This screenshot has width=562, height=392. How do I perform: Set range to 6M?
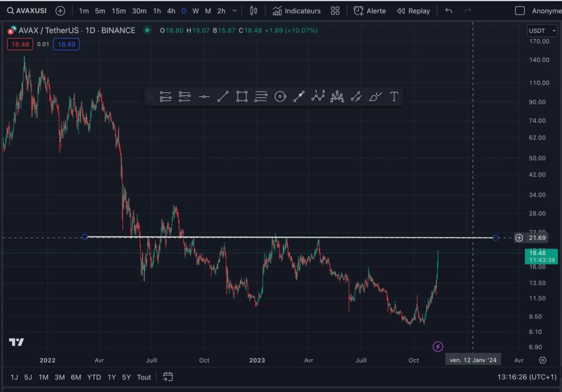pyautogui.click(x=76, y=377)
